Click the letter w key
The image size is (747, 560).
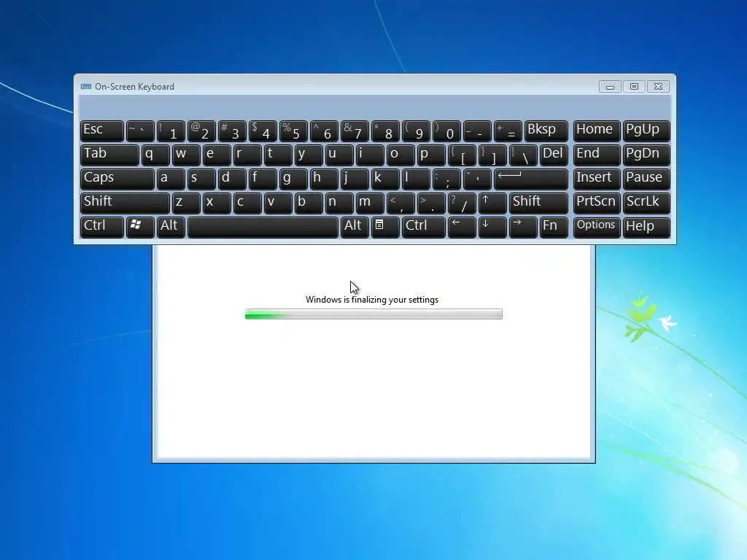pyautogui.click(x=186, y=155)
